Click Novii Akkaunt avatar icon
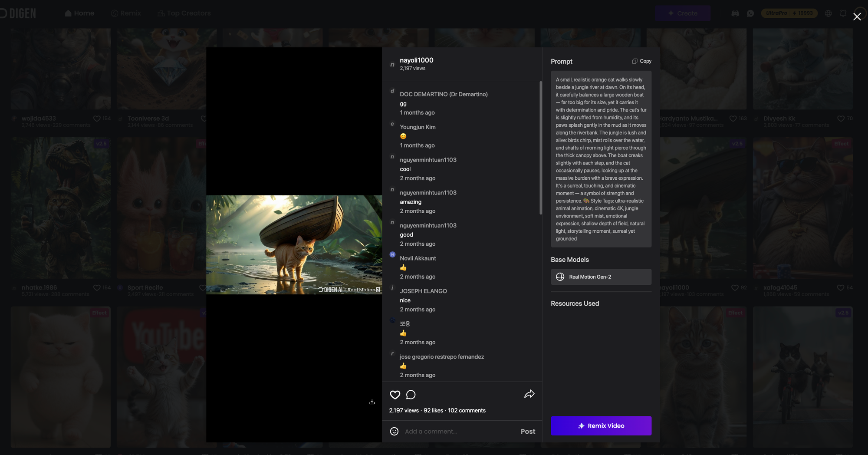This screenshot has height=455, width=868. tap(392, 255)
